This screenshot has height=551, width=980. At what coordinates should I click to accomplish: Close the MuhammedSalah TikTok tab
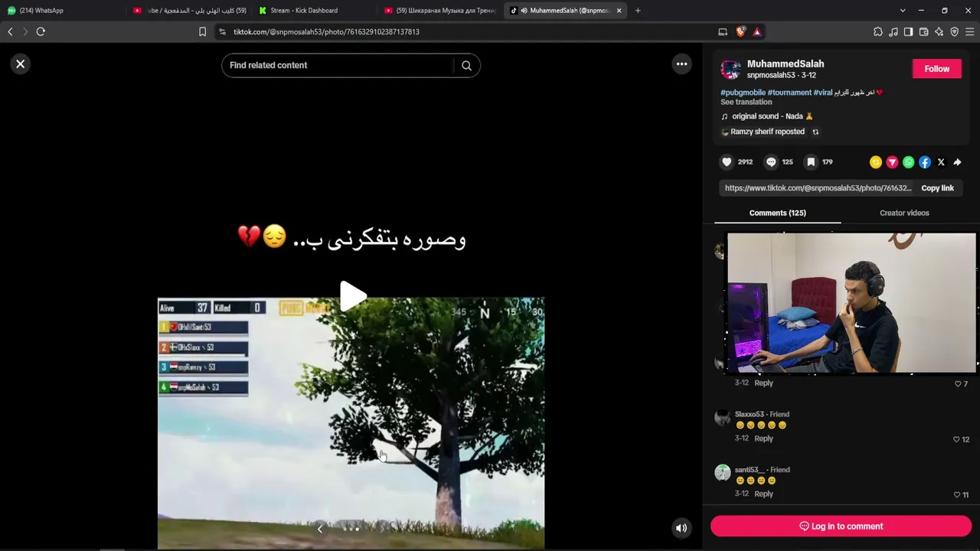pos(619,11)
